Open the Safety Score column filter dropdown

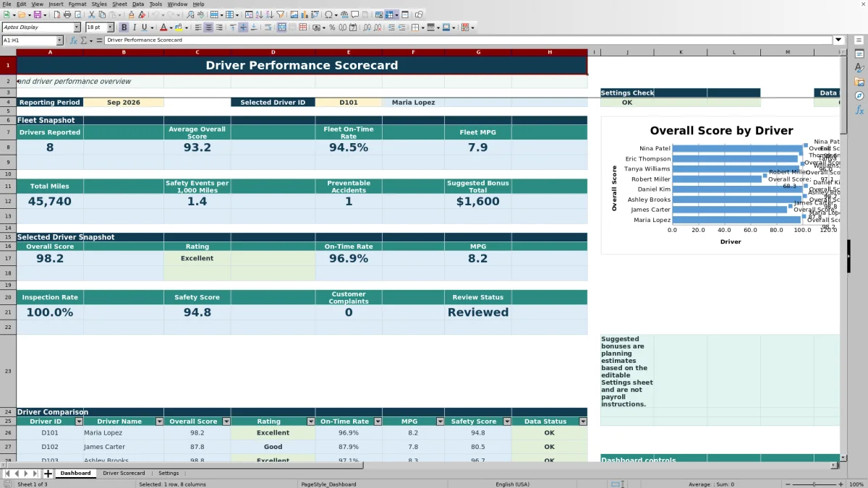tap(507, 421)
